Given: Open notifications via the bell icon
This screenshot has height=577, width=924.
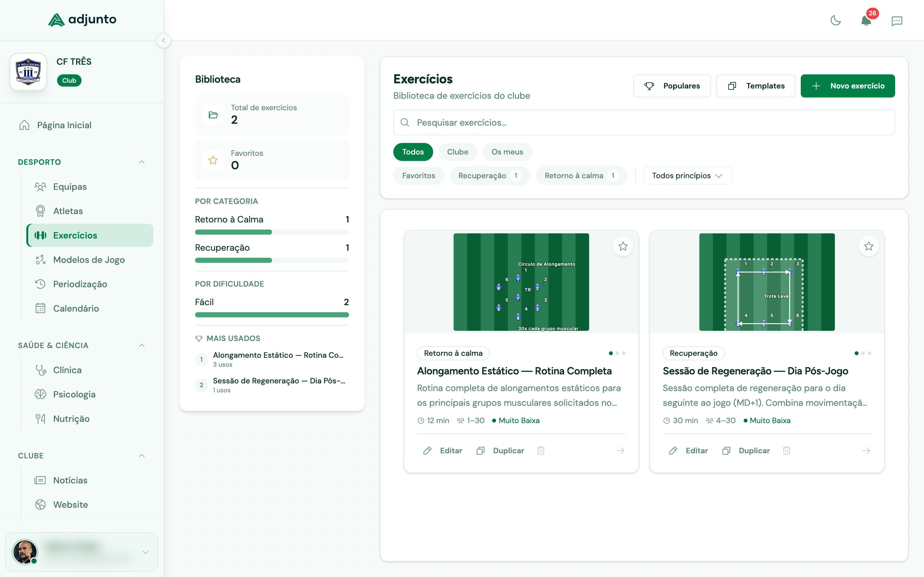Looking at the screenshot, I should click(x=866, y=22).
